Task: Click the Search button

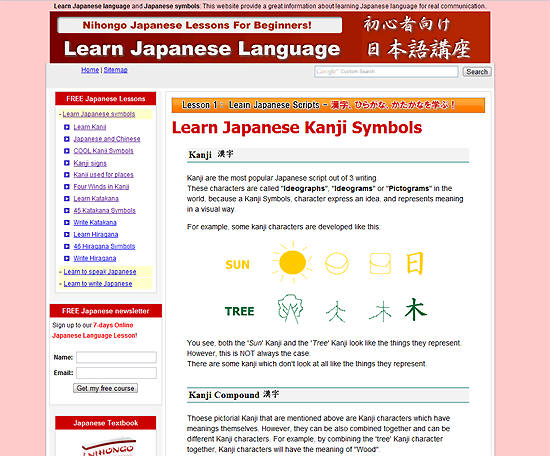Action: [x=477, y=72]
